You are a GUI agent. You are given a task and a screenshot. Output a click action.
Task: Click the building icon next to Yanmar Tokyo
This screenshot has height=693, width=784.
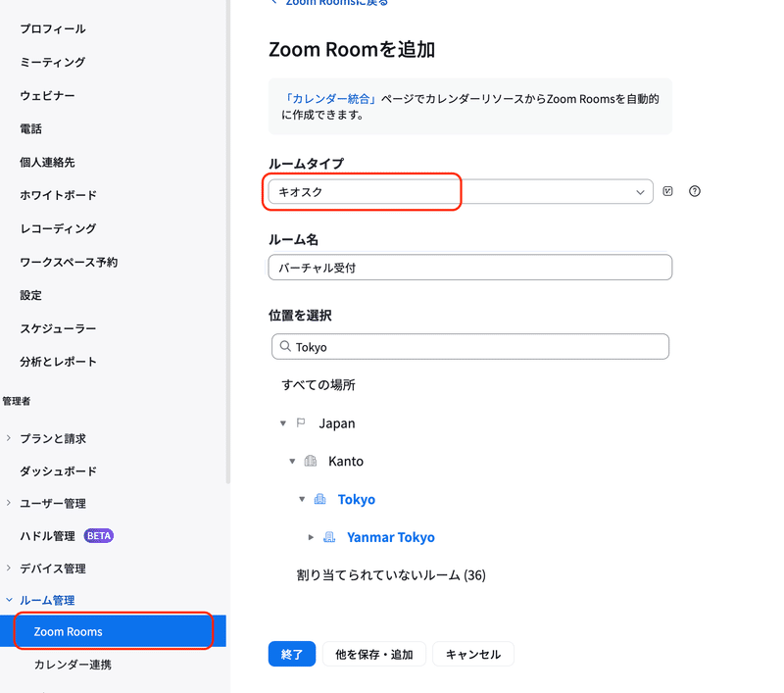click(329, 537)
